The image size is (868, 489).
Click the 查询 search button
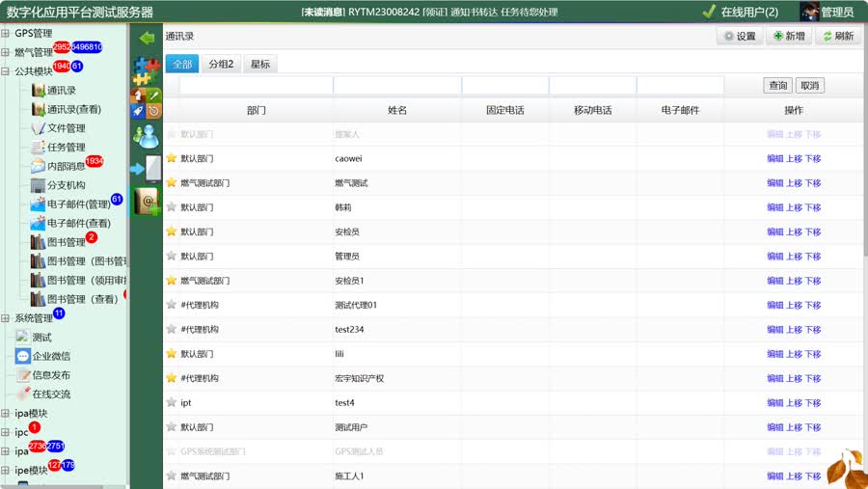point(777,86)
